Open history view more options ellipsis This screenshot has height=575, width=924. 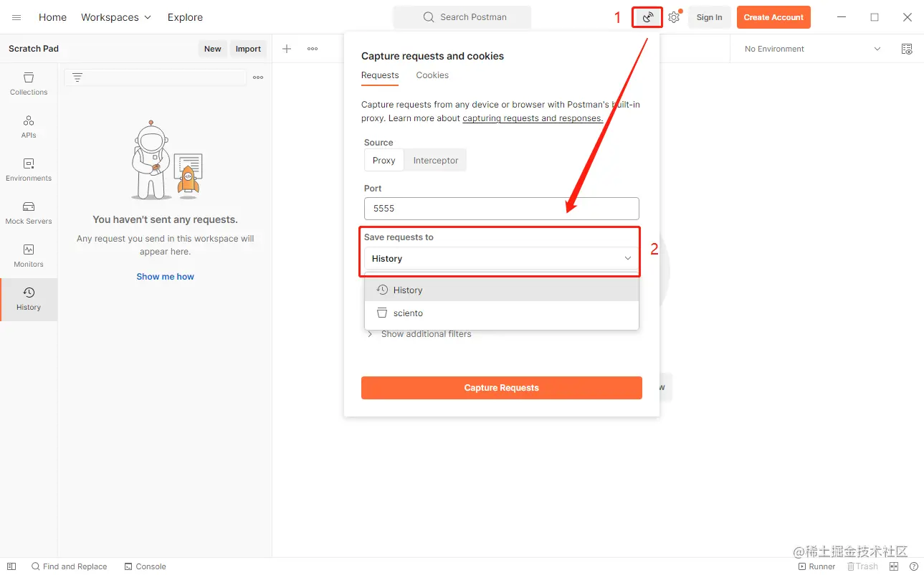point(258,77)
